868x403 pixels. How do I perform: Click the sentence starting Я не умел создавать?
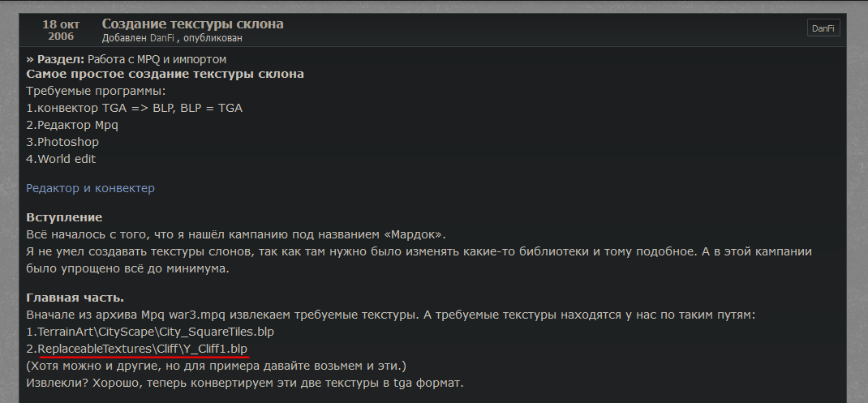[419, 260]
